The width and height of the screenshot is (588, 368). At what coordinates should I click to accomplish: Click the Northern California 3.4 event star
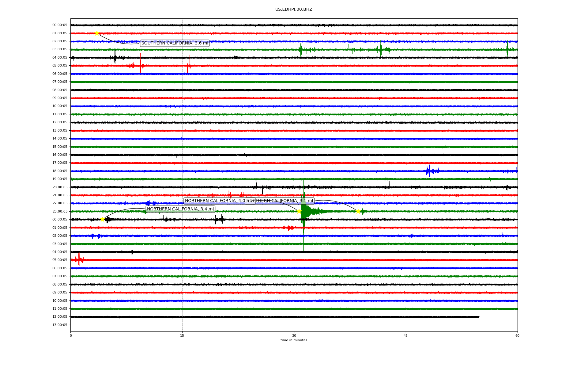point(102,219)
